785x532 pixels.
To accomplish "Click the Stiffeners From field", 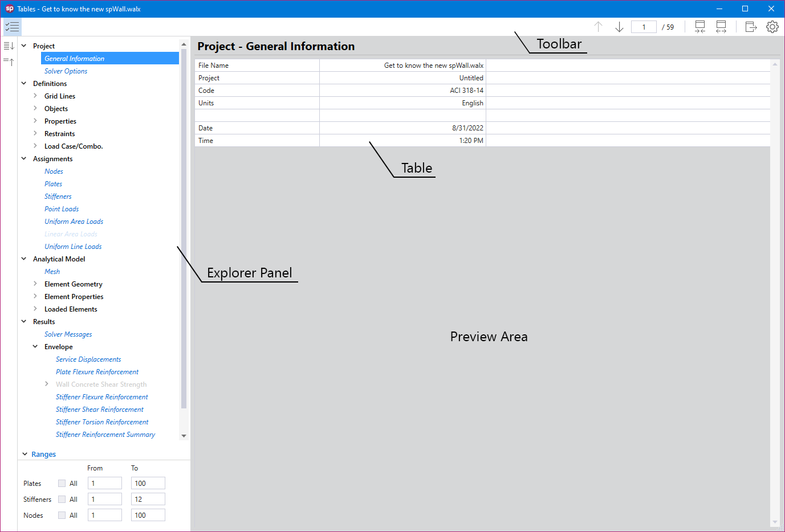I will 105,499.
